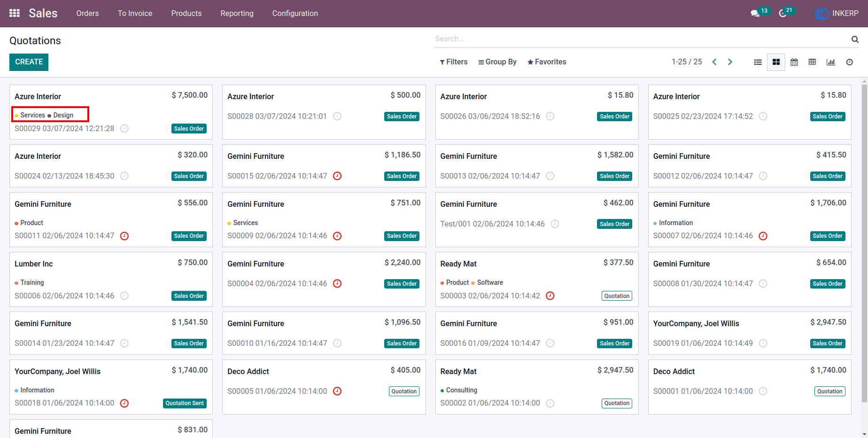Click activity clock on S00029 card
868x438 pixels.
pyautogui.click(x=124, y=128)
